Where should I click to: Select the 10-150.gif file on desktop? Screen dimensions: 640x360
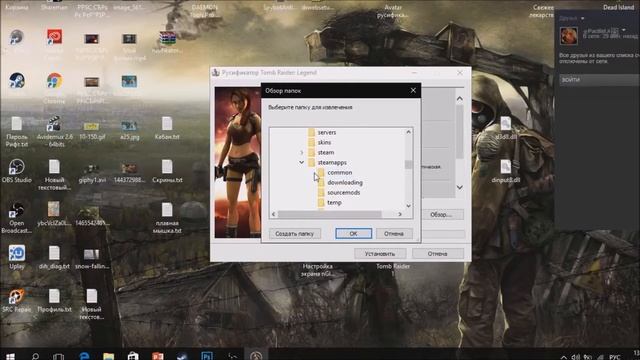[x=91, y=127]
